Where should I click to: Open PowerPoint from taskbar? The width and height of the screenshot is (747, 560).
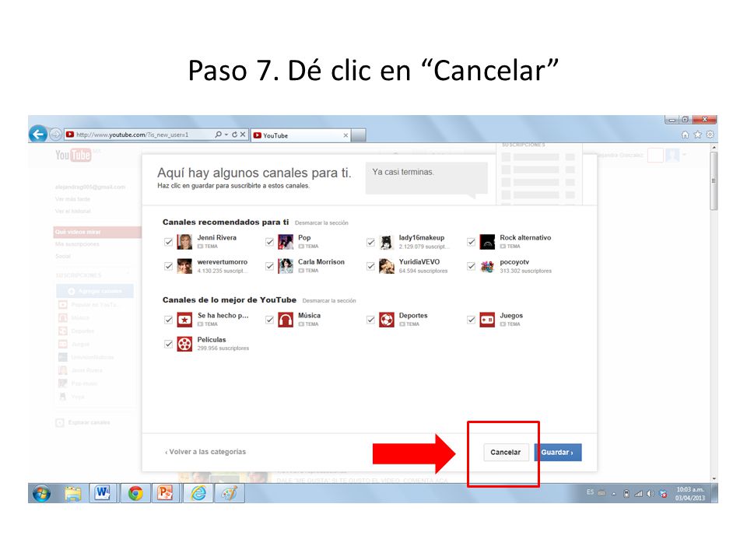(165, 493)
